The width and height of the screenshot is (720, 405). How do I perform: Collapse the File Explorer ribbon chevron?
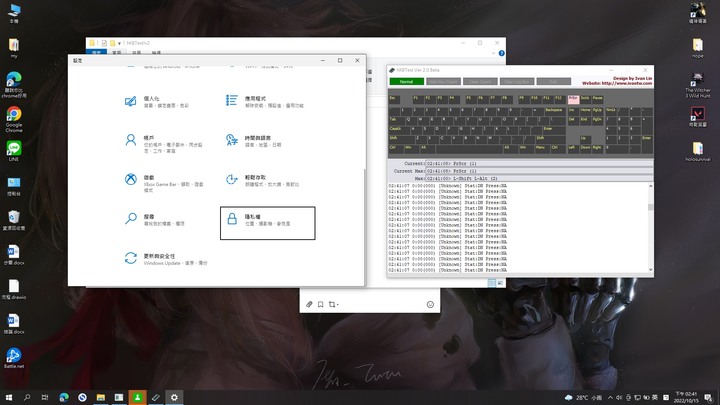(x=493, y=53)
